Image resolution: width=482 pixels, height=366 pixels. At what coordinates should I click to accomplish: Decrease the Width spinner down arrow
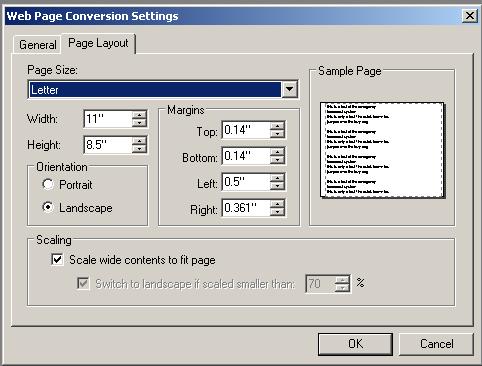point(139,123)
